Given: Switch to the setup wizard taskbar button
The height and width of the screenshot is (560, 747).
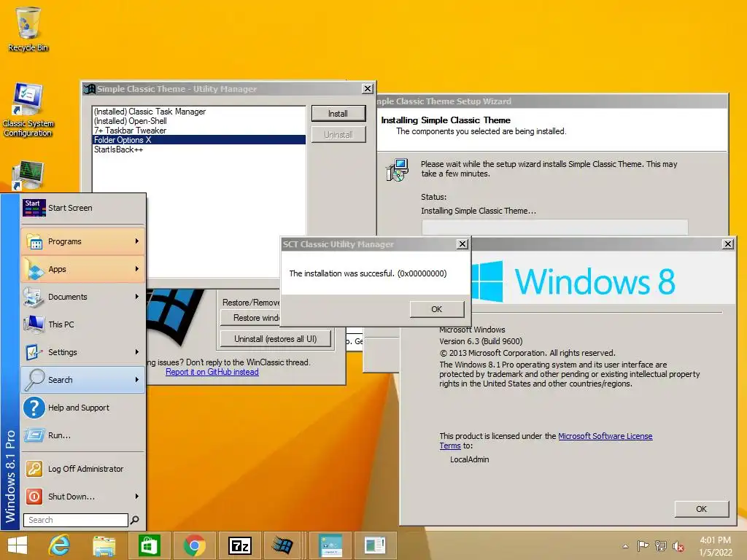Looking at the screenshot, I should click(330, 545).
